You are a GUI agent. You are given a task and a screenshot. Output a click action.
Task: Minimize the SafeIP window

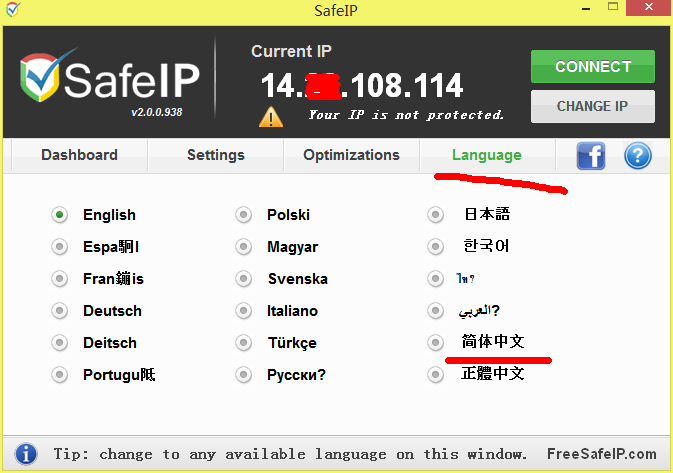pos(586,8)
